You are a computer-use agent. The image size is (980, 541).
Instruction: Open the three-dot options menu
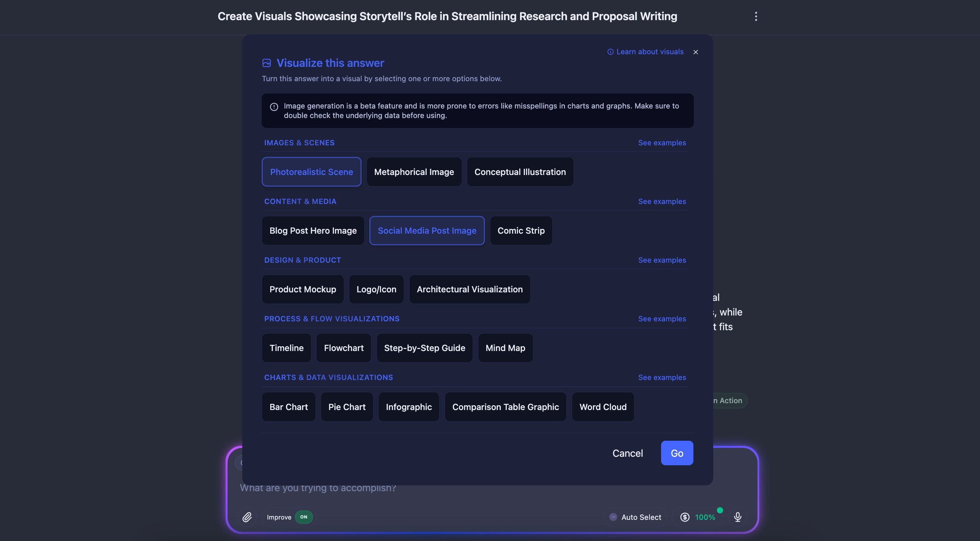click(x=755, y=16)
